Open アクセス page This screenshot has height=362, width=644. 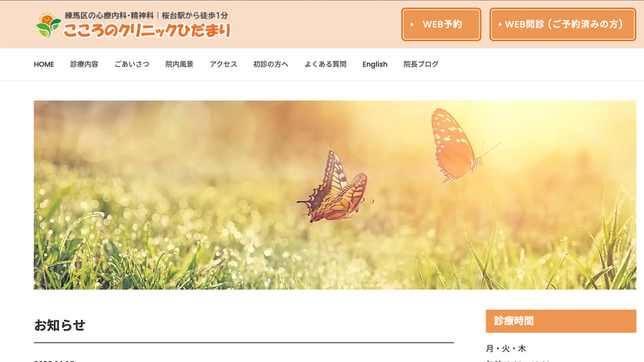tap(223, 64)
